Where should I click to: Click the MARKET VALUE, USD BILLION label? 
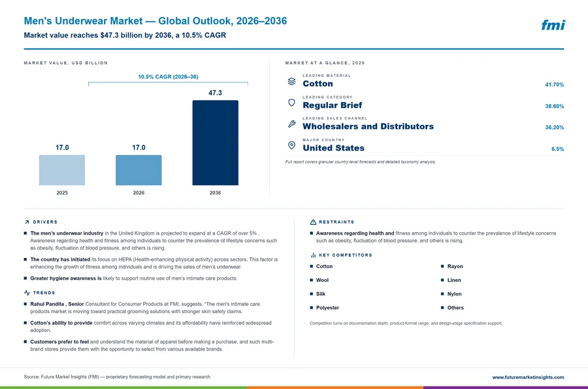point(65,63)
